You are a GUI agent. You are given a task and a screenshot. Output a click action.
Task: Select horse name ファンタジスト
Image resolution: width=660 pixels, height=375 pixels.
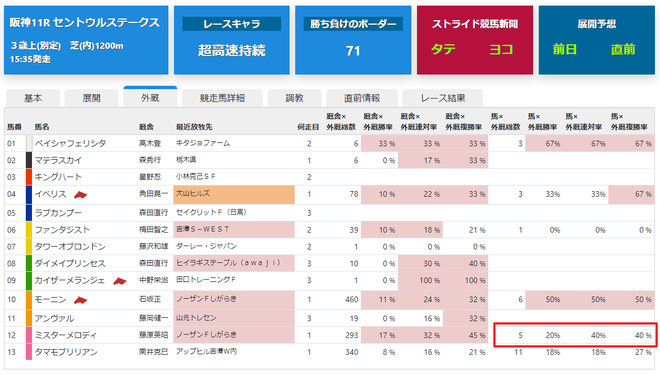tap(62, 230)
